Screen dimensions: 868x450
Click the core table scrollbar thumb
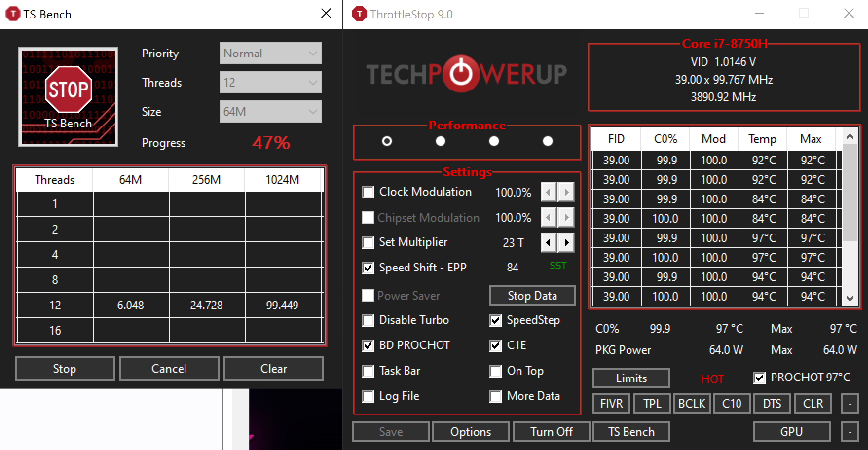click(x=850, y=193)
